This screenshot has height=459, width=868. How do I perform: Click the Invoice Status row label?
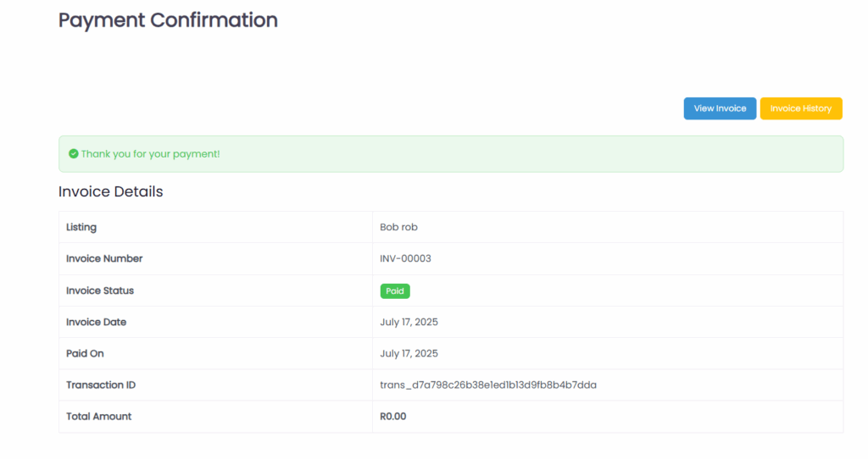pos(100,290)
